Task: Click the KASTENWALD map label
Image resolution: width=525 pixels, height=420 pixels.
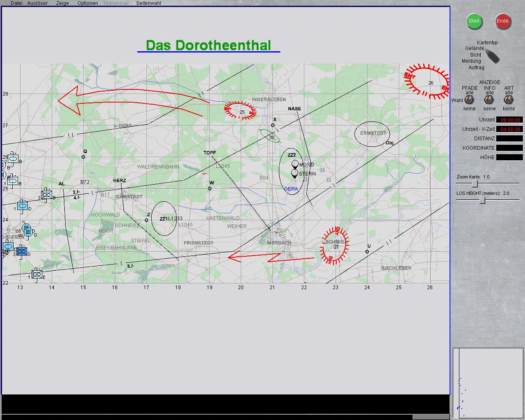Action: tap(223, 218)
